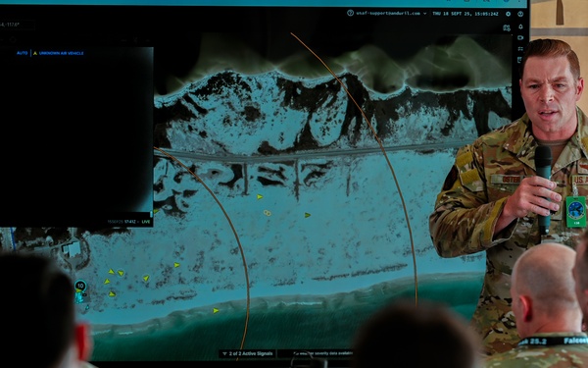Viewport: 588px width, 368px height.
Task: Open the clipboard icon in right sidebar
Action: coord(519,60)
